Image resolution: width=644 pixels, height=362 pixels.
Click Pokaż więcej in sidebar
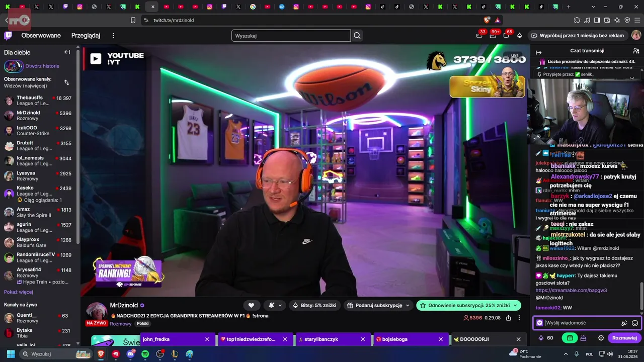coord(19,292)
